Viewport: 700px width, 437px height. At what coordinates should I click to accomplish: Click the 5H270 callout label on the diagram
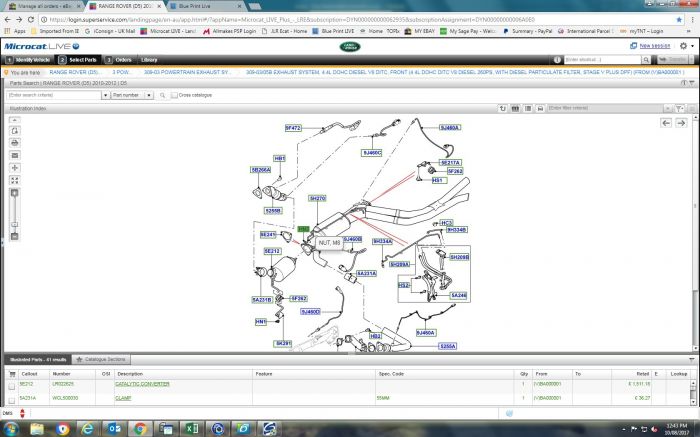click(x=317, y=198)
